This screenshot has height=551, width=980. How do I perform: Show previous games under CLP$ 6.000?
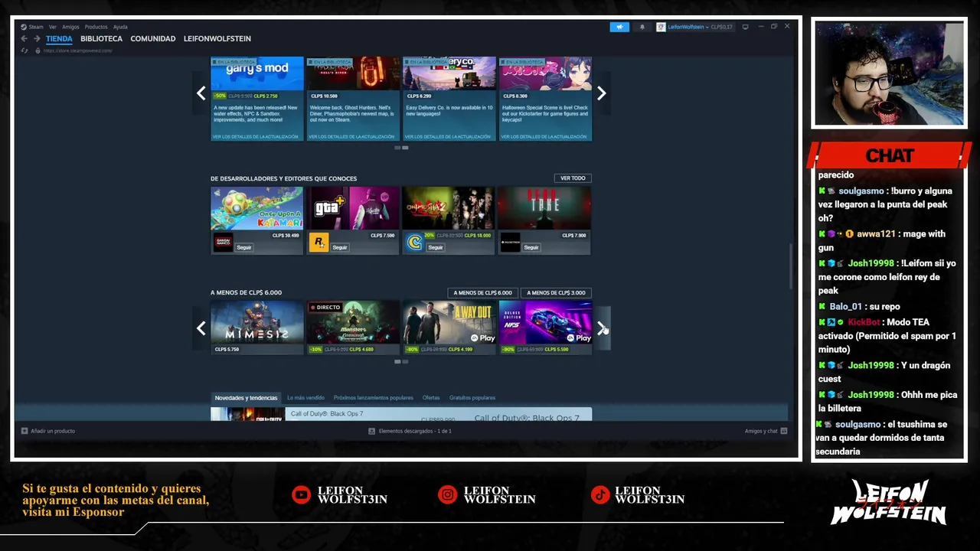pyautogui.click(x=201, y=328)
